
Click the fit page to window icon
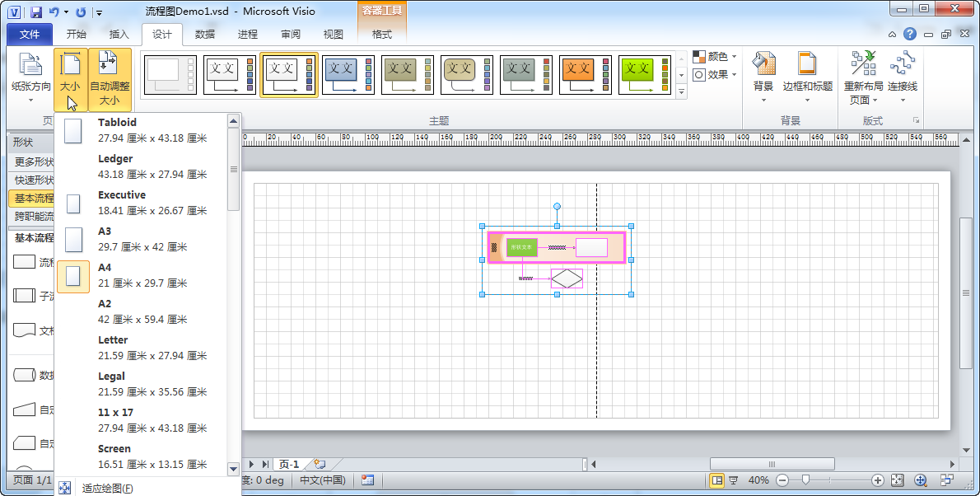[x=898, y=480]
